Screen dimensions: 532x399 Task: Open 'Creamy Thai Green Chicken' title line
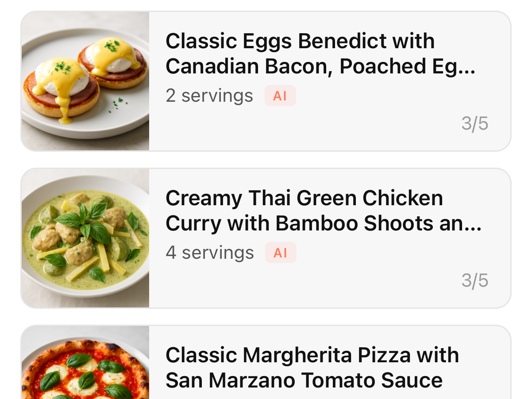click(x=304, y=198)
